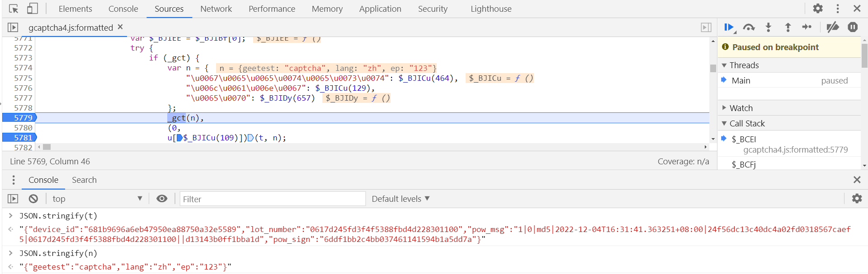Step over next function call
Viewport: 868px width, 274px height.
coord(749,28)
